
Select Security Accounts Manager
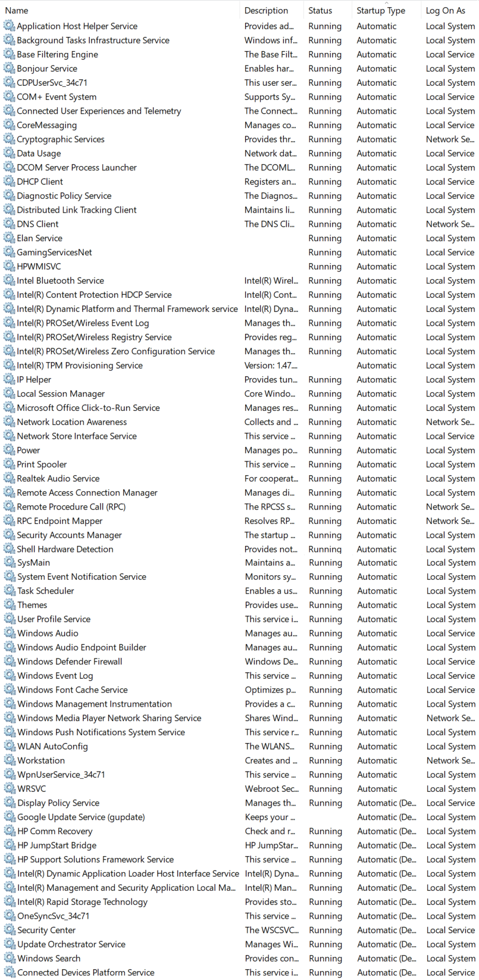[69, 535]
